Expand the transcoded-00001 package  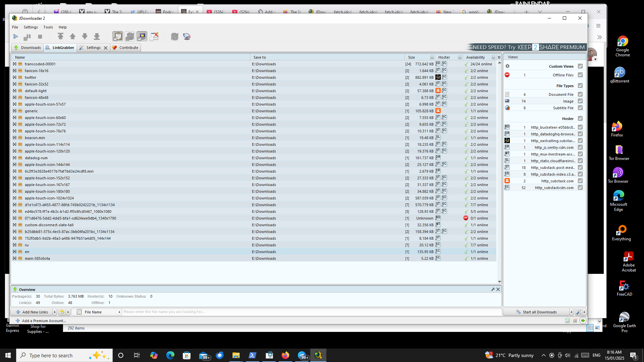click(x=14, y=64)
